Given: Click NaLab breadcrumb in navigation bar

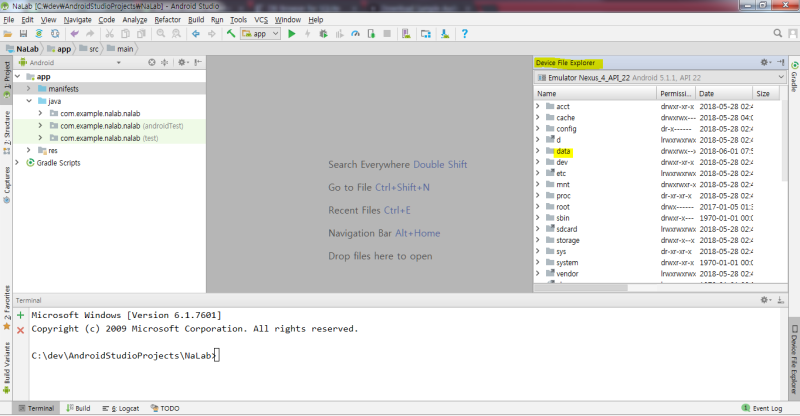Looking at the screenshot, I should (x=22, y=49).
